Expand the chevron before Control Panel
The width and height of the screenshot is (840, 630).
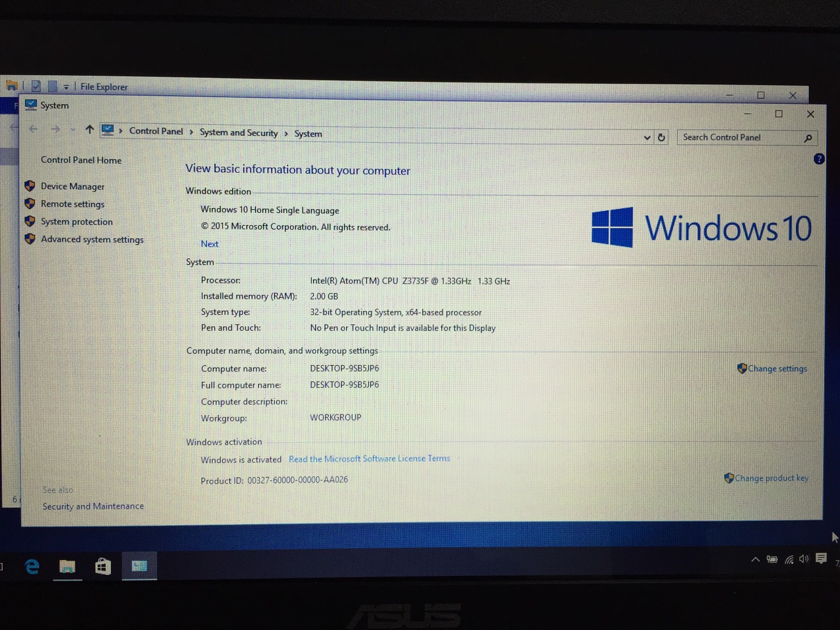pos(120,131)
